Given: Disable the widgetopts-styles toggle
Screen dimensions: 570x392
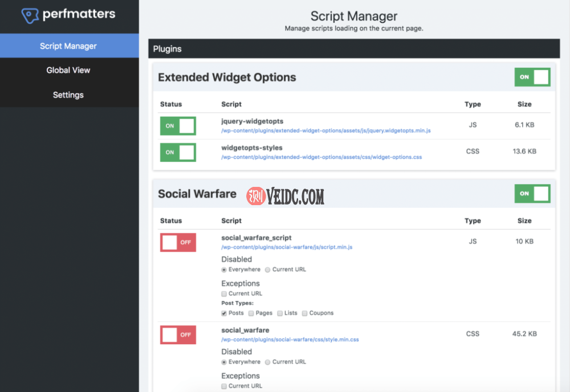Looking at the screenshot, I should (178, 152).
